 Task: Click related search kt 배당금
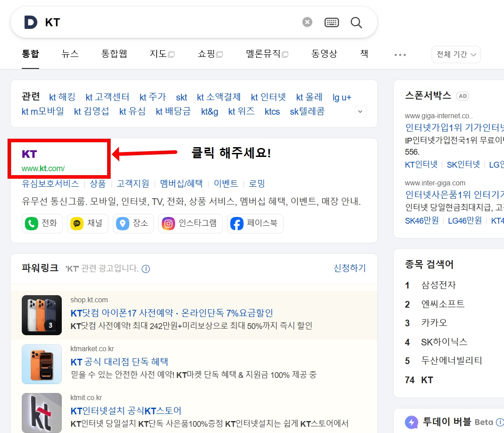tap(173, 112)
